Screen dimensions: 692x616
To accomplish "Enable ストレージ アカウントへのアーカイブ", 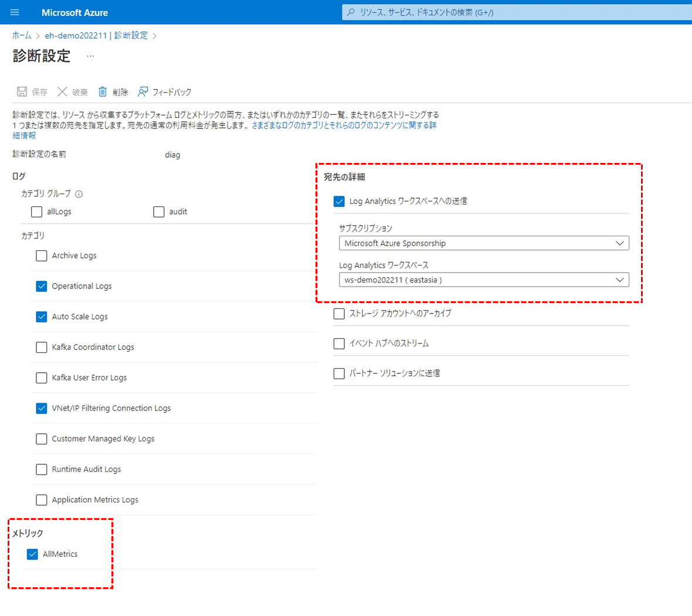I will (339, 314).
